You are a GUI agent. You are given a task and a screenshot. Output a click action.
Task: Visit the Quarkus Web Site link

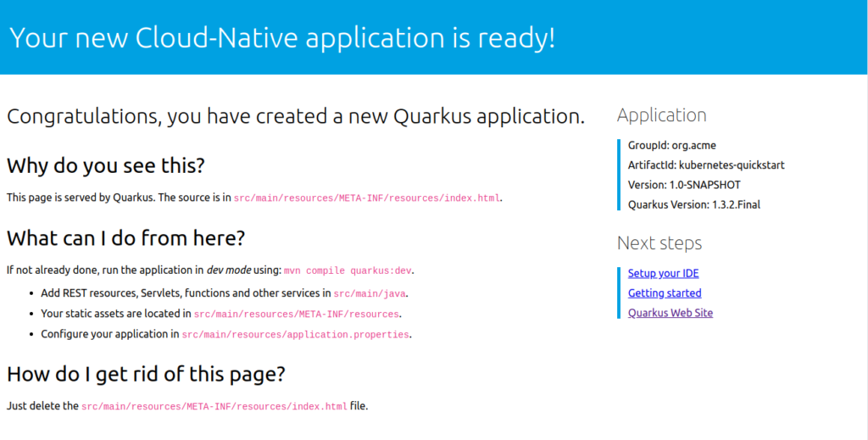click(670, 314)
